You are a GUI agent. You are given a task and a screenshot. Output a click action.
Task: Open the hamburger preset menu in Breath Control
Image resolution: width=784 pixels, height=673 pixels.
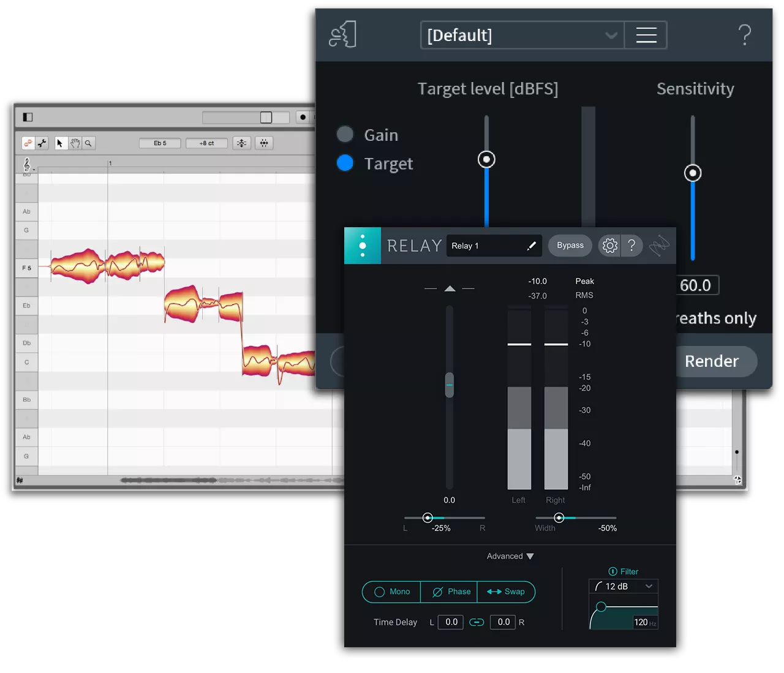[646, 35]
